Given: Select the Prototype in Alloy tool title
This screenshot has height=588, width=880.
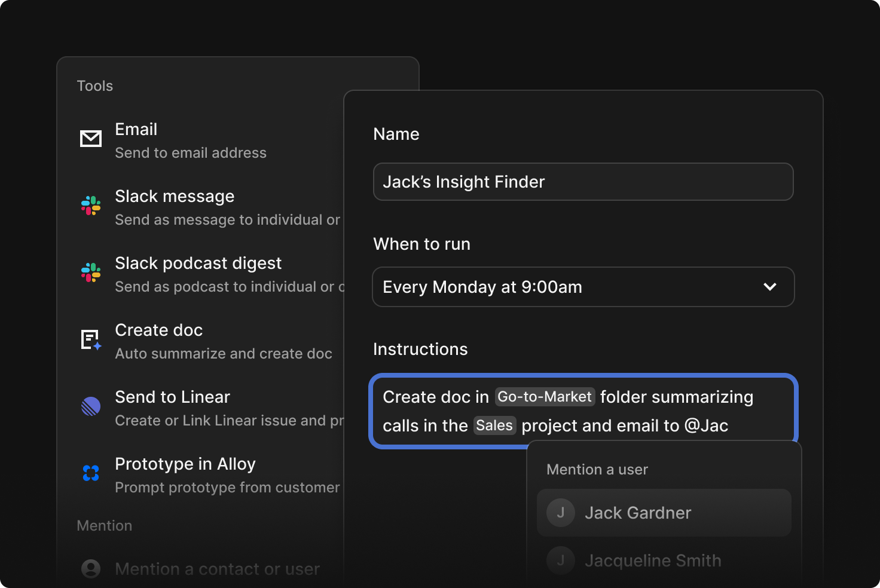Looking at the screenshot, I should tap(185, 464).
